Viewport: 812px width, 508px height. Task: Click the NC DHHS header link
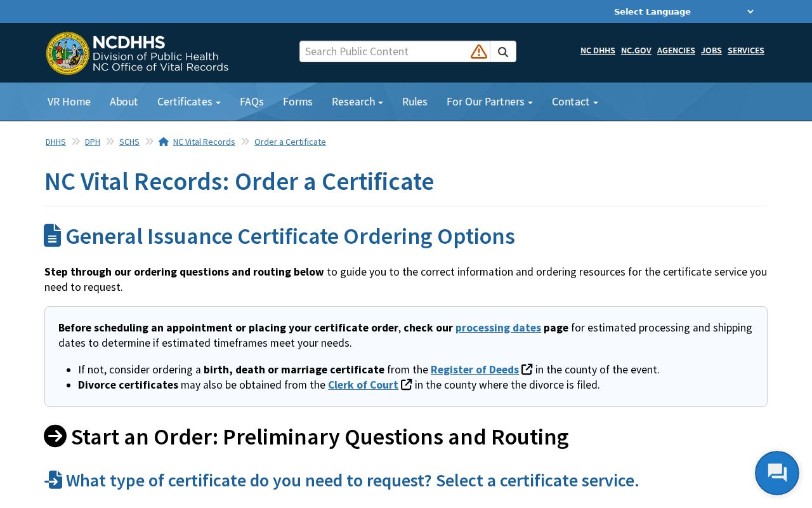tap(598, 50)
